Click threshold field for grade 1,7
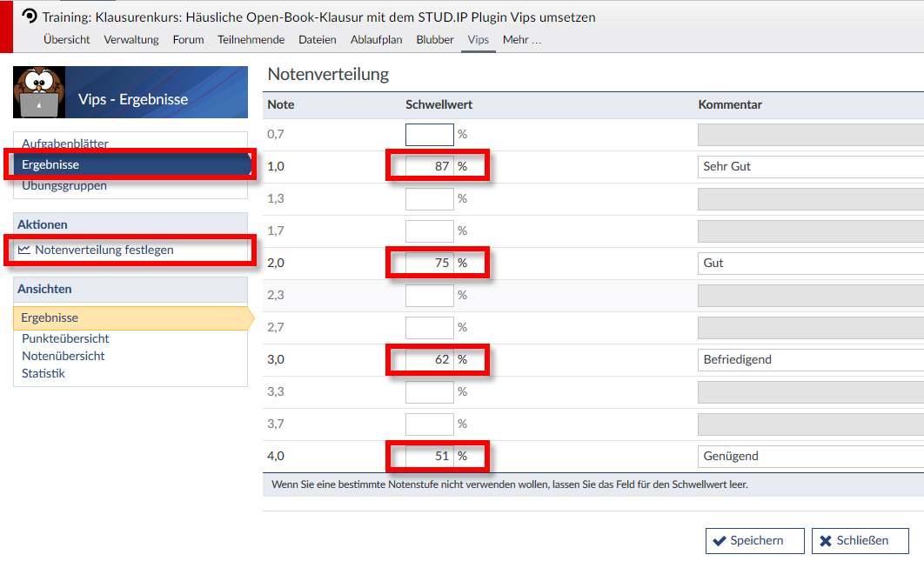This screenshot has width=924, height=568. [x=430, y=231]
